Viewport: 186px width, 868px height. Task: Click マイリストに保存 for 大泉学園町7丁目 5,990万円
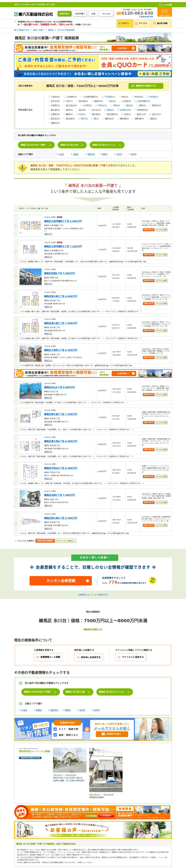[x=161, y=230]
